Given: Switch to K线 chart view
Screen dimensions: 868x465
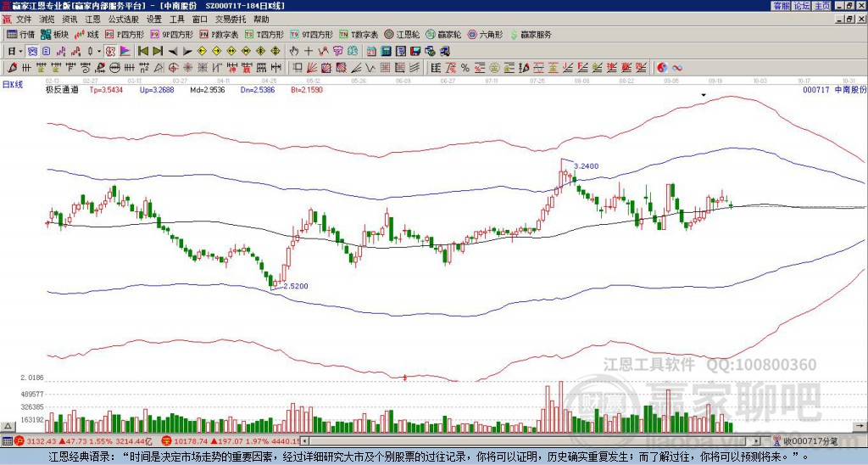Looking at the screenshot, I should tap(86, 34).
